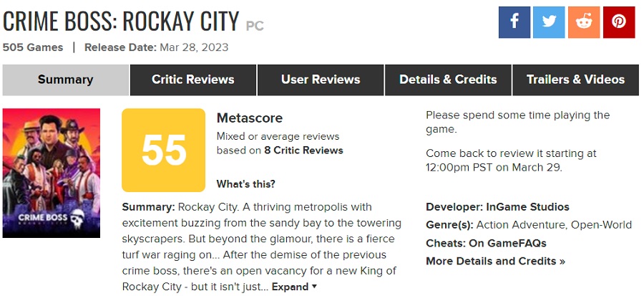The width and height of the screenshot is (644, 296).
Task: Click the Crime Boss cover art thumbnail
Action: pyautogui.click(x=52, y=173)
